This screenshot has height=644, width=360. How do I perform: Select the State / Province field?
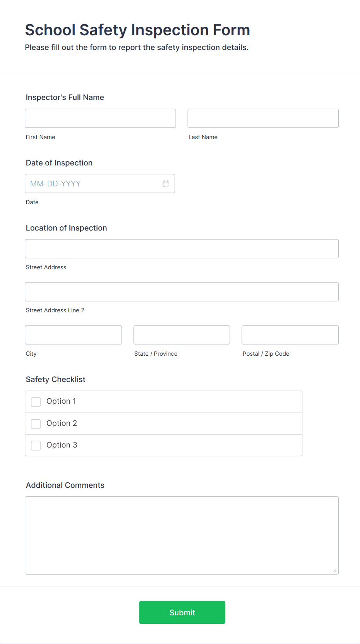(x=182, y=334)
